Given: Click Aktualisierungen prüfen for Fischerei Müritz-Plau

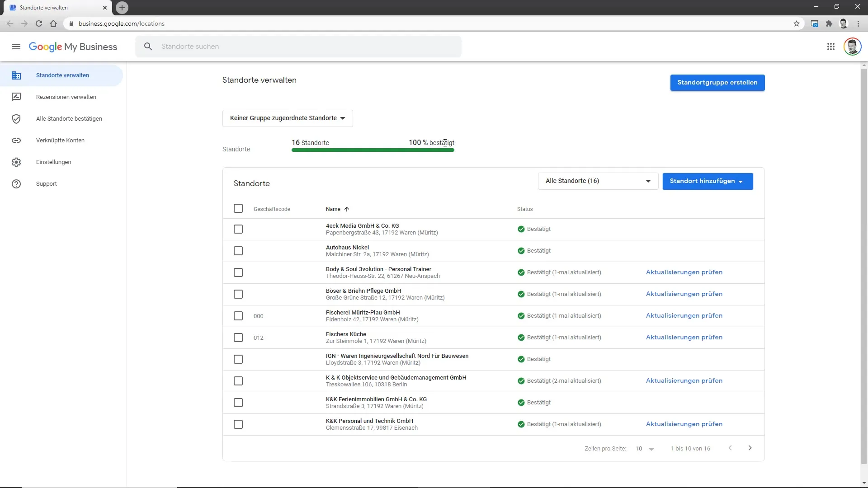Looking at the screenshot, I should tap(684, 316).
